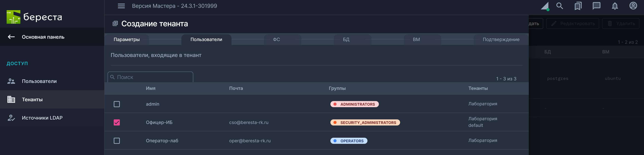This screenshot has height=155, width=644.
Task: Check the admin user checkbox
Action: tap(117, 104)
